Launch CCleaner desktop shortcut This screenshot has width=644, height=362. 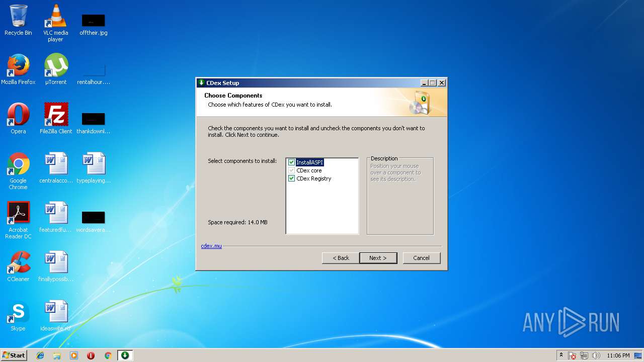coord(18,266)
